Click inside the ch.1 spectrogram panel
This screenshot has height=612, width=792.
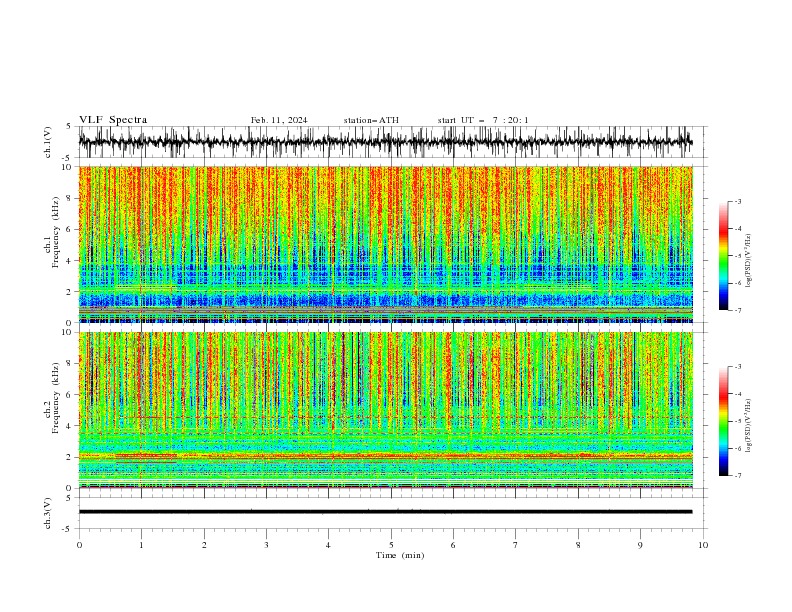[x=385, y=244]
